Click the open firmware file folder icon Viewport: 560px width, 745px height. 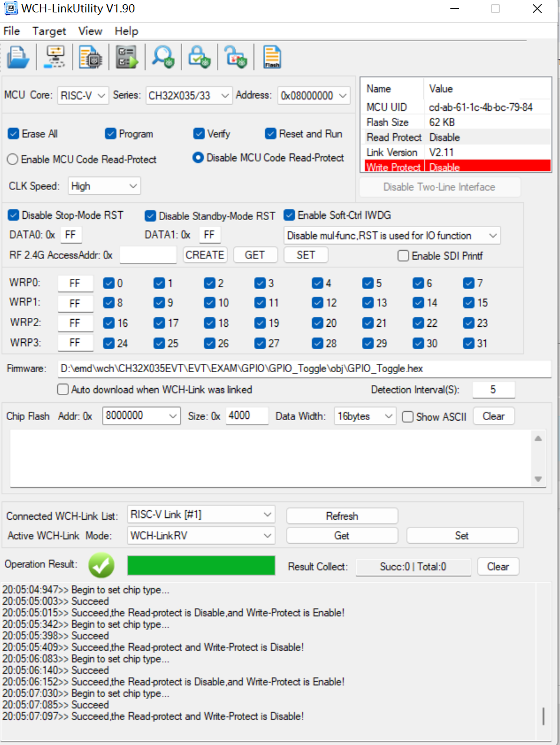(x=18, y=57)
